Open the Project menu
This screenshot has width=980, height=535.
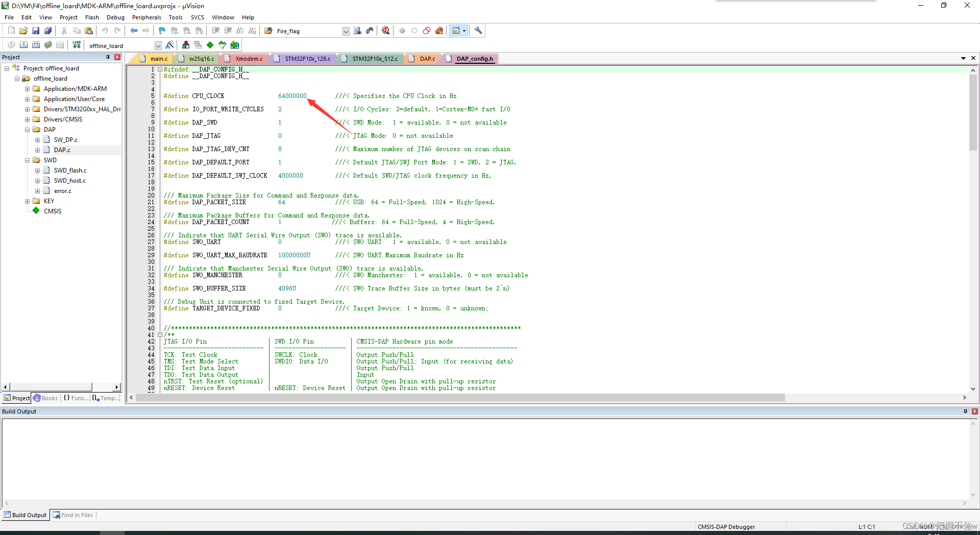pos(68,17)
